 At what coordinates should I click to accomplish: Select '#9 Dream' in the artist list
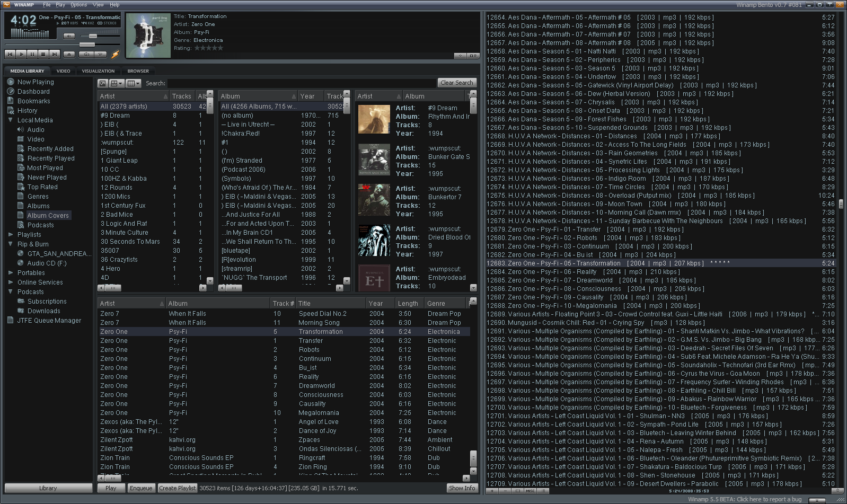[x=153, y=116]
